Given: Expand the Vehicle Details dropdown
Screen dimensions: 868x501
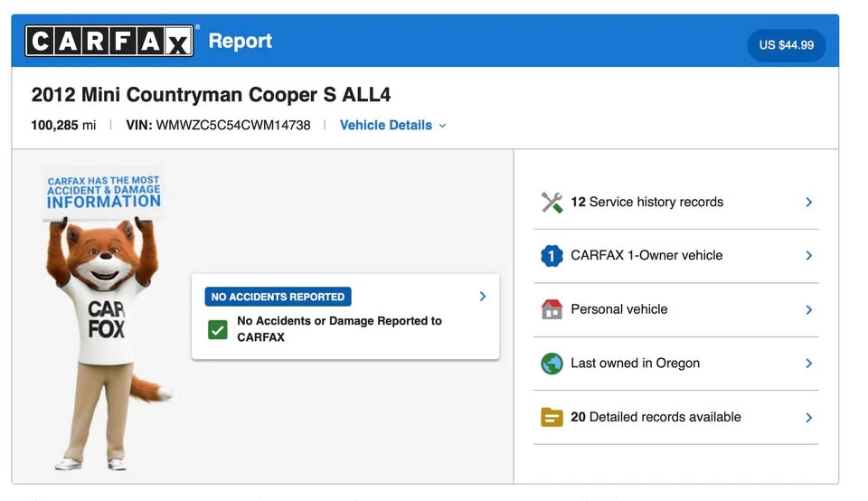Looking at the screenshot, I should click(x=393, y=125).
